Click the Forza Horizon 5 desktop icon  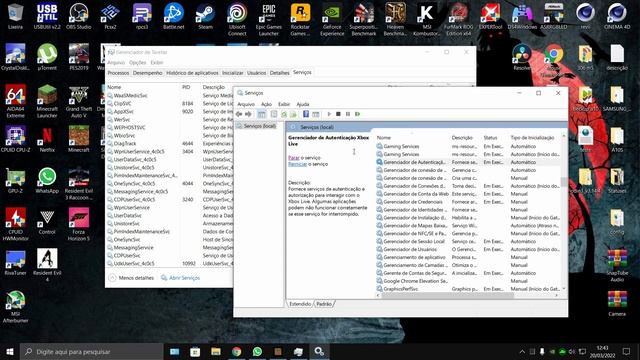79,224
